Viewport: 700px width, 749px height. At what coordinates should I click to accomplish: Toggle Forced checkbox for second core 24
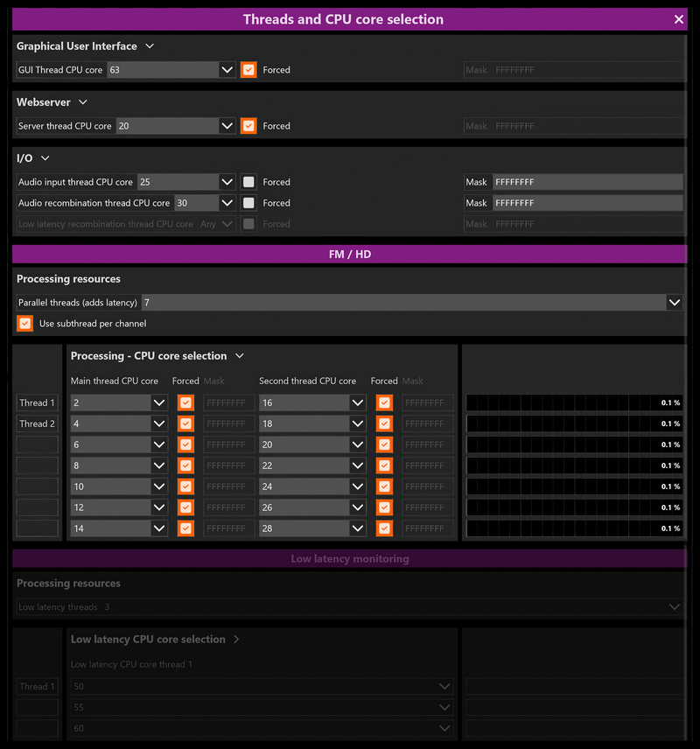click(384, 486)
